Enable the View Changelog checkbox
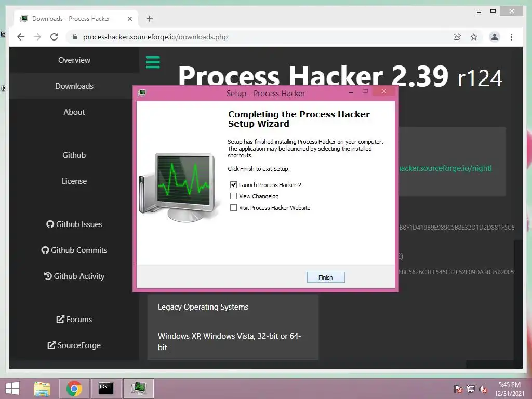The width and height of the screenshot is (532, 399). tap(233, 196)
